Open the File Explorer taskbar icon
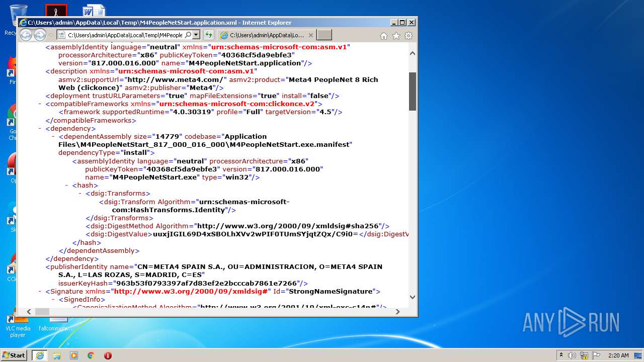Viewport: 644px width, 362px height. point(57,355)
